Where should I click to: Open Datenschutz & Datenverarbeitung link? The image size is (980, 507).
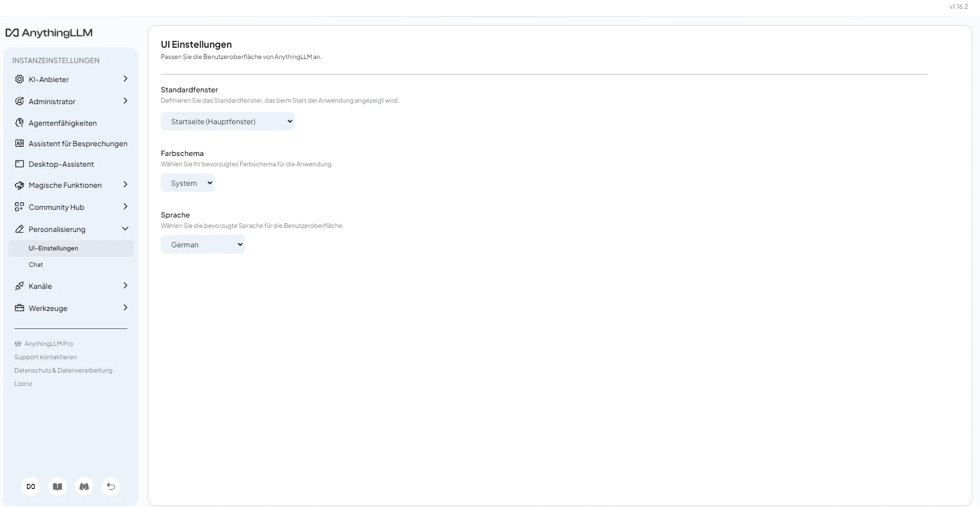tap(63, 371)
